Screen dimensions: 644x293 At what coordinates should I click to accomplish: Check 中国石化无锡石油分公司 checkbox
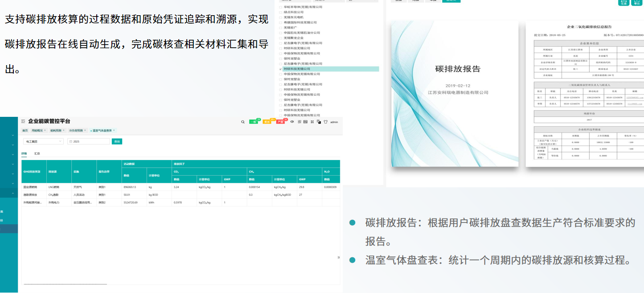tap(280, 33)
